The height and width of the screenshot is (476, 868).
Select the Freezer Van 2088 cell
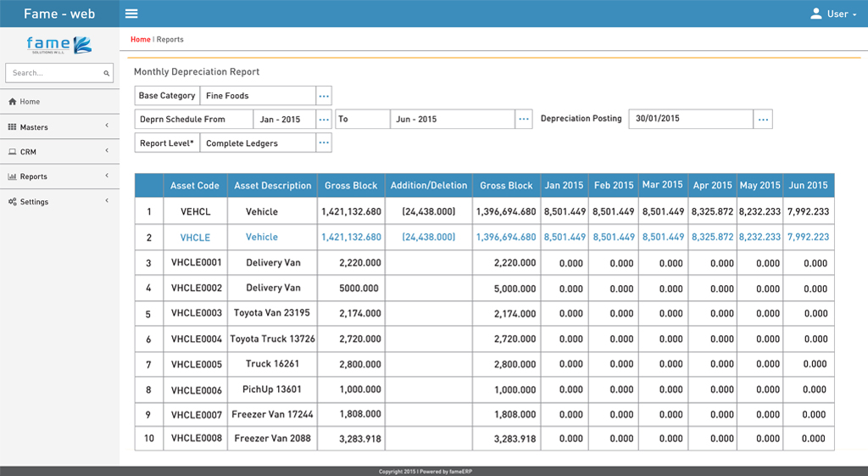click(272, 439)
